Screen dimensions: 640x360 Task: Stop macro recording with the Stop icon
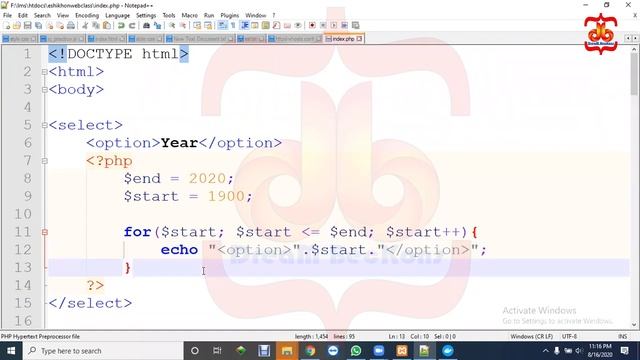pos(323,25)
